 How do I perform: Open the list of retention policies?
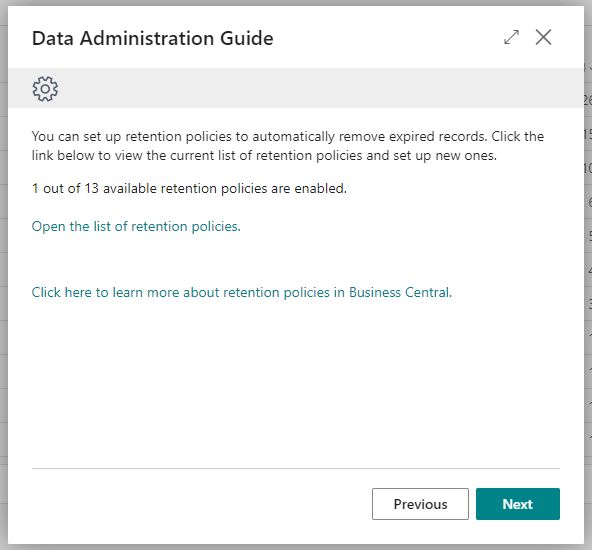[136, 226]
